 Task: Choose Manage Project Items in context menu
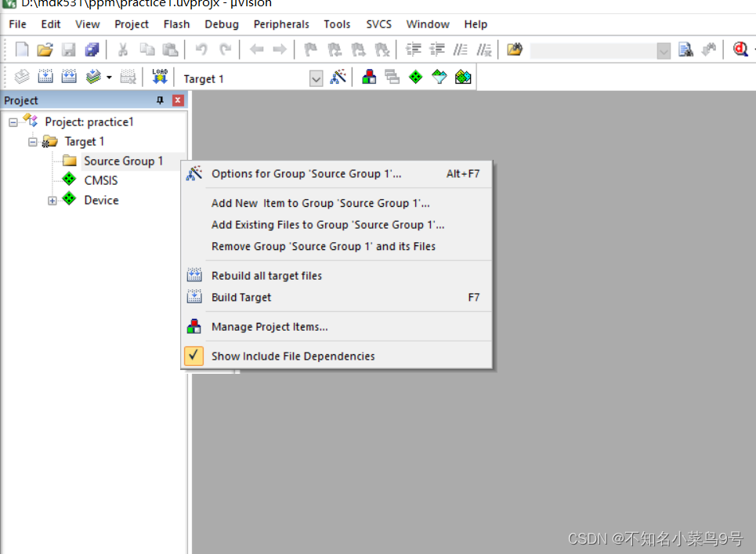[x=337, y=327]
